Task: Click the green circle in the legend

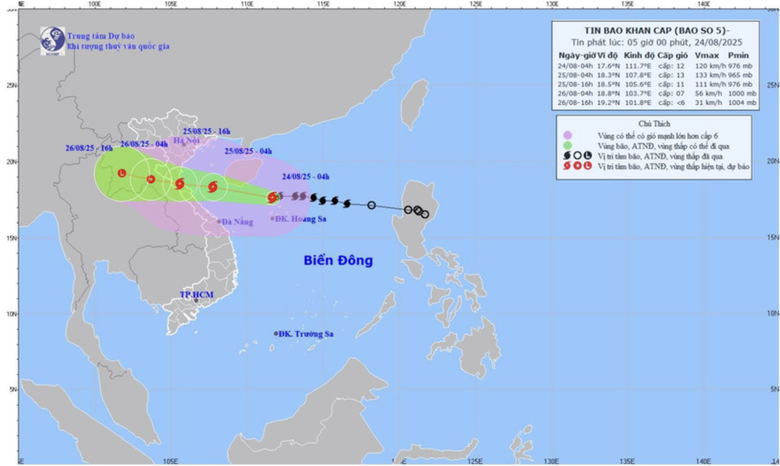Action: (566, 146)
